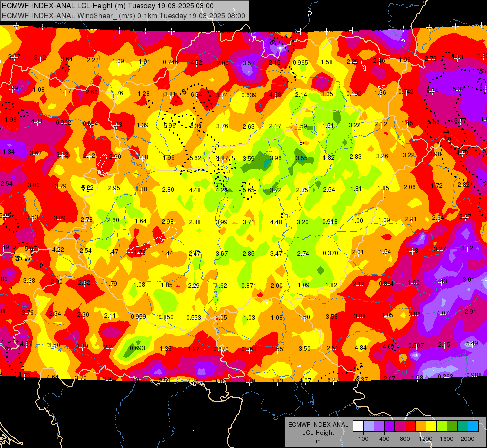The image size is (487, 448).
Task: Click the wind shear value 2.98
Action: (x=168, y=221)
